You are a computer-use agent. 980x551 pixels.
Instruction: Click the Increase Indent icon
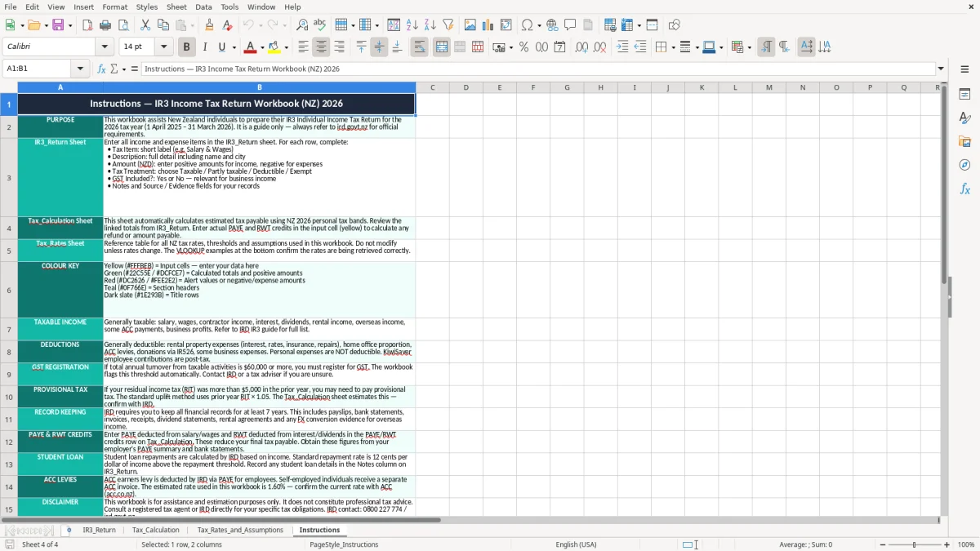click(621, 47)
